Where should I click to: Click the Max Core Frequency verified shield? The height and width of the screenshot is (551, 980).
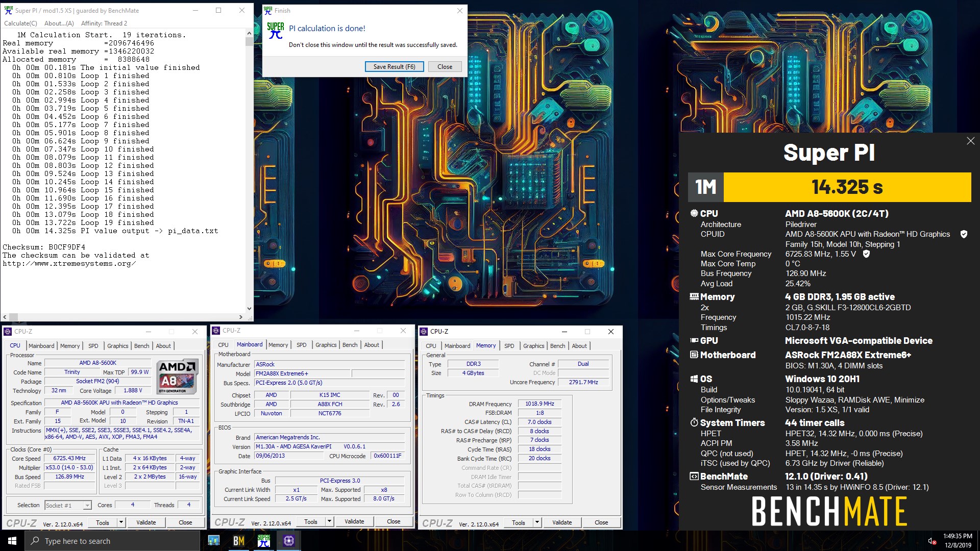tap(866, 254)
